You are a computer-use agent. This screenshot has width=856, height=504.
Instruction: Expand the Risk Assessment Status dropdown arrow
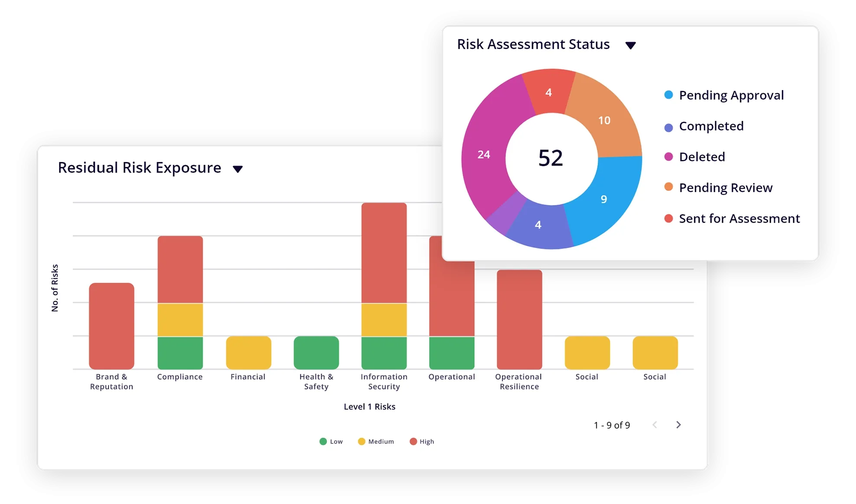630,46
